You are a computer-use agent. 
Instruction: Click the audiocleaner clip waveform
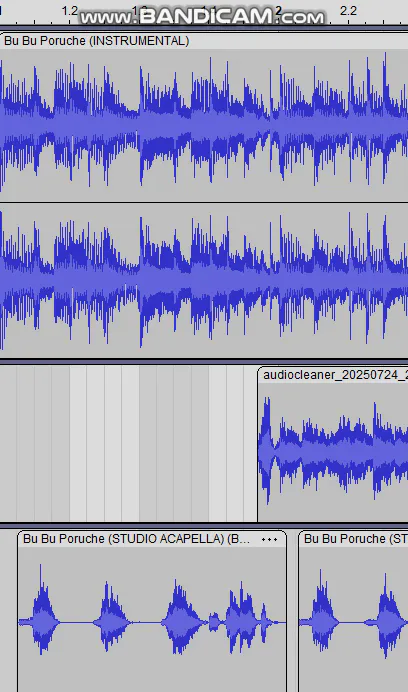point(333,452)
